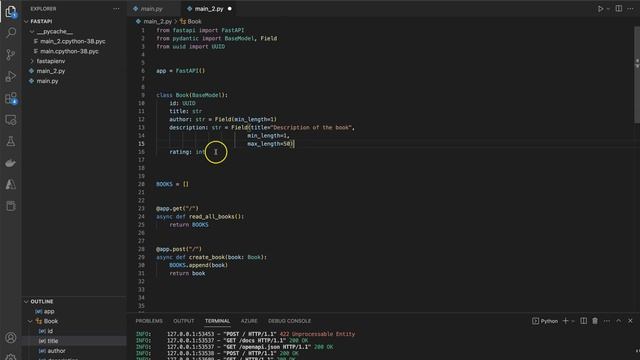The image size is (640, 360).
Task: Open the AZURE panel tab
Action: pyautogui.click(x=249, y=321)
